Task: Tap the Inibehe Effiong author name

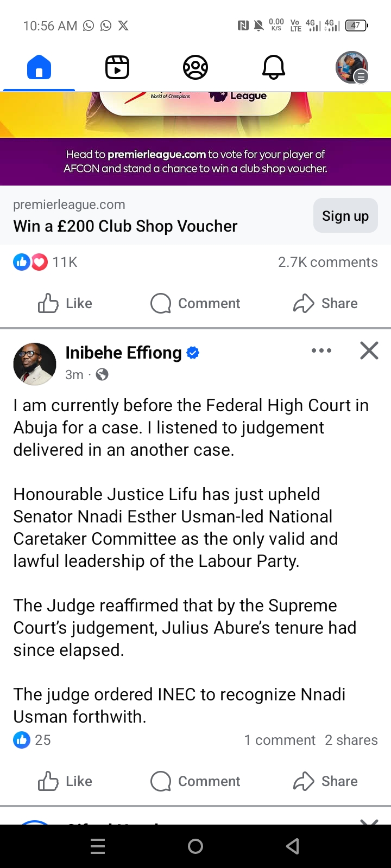Action: coord(124,353)
